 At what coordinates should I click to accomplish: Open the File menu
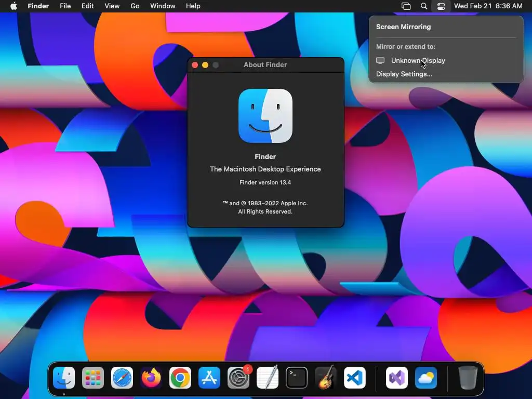[65, 6]
